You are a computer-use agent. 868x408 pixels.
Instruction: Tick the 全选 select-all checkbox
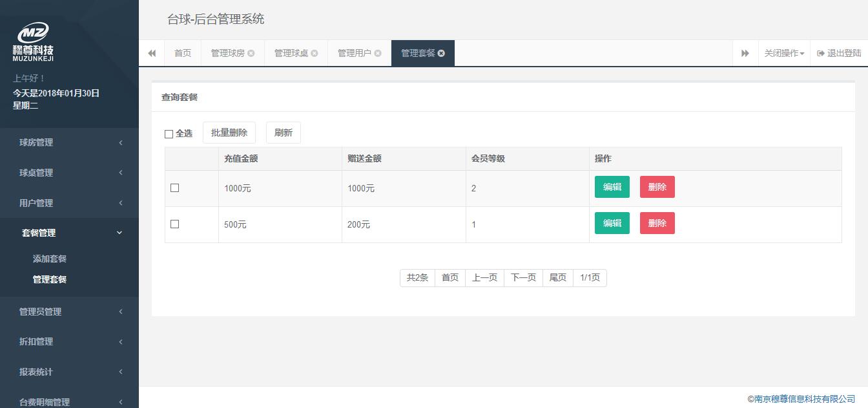pos(169,134)
